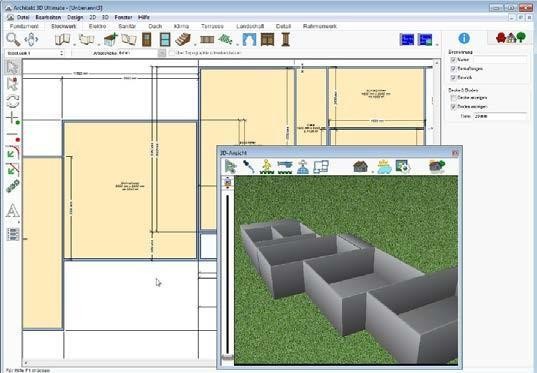537x373 pixels.
Task: Open the wall type combo box
Action: click(118, 53)
